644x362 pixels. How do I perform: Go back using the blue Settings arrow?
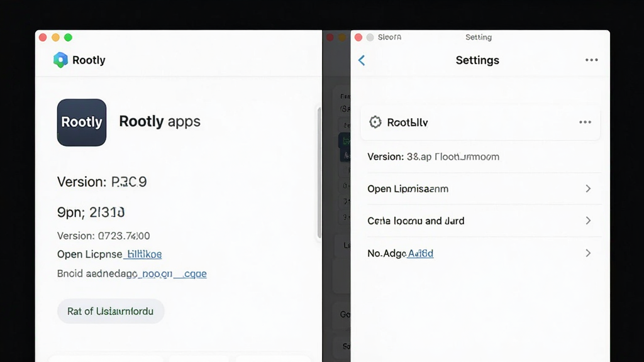pos(362,60)
